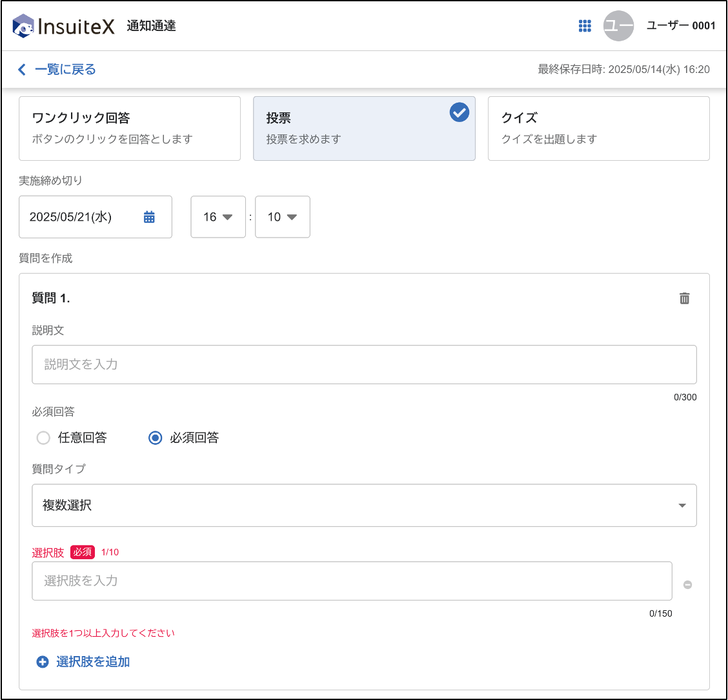Open the minute dropdown showing 10

click(x=282, y=217)
